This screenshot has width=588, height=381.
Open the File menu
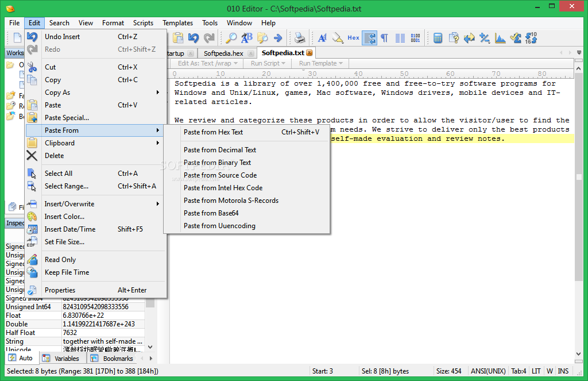click(x=14, y=23)
